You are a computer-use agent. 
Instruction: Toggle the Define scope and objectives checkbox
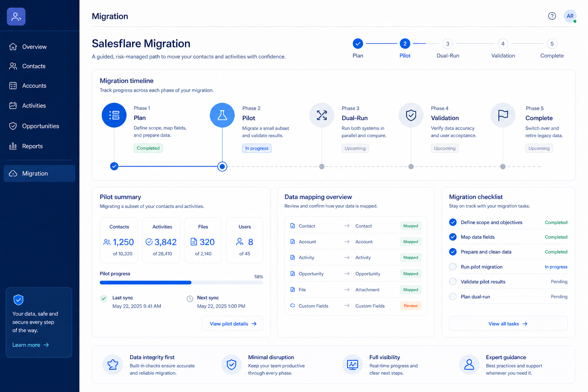click(453, 222)
